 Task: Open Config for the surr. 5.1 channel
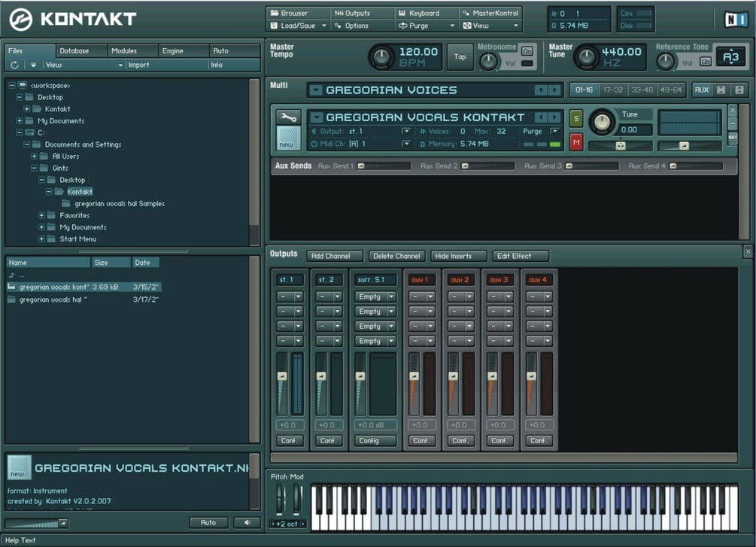[375, 440]
